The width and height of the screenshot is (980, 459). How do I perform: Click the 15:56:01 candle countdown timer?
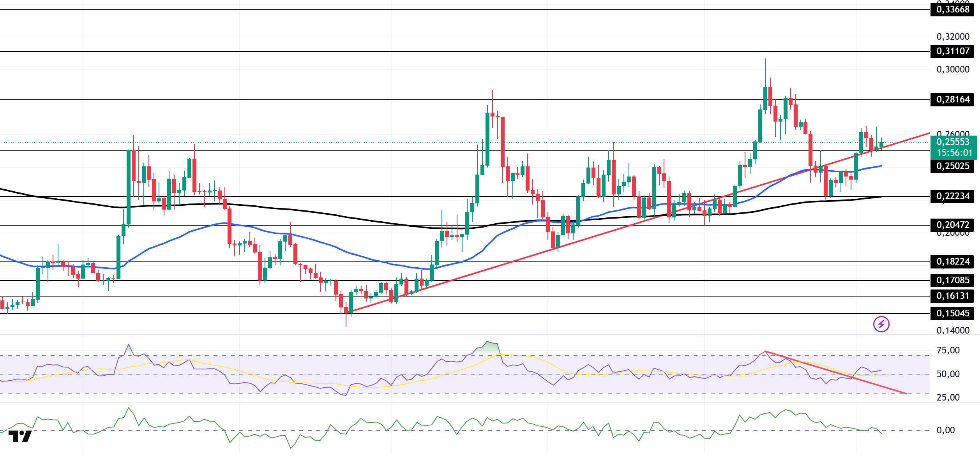(x=954, y=153)
